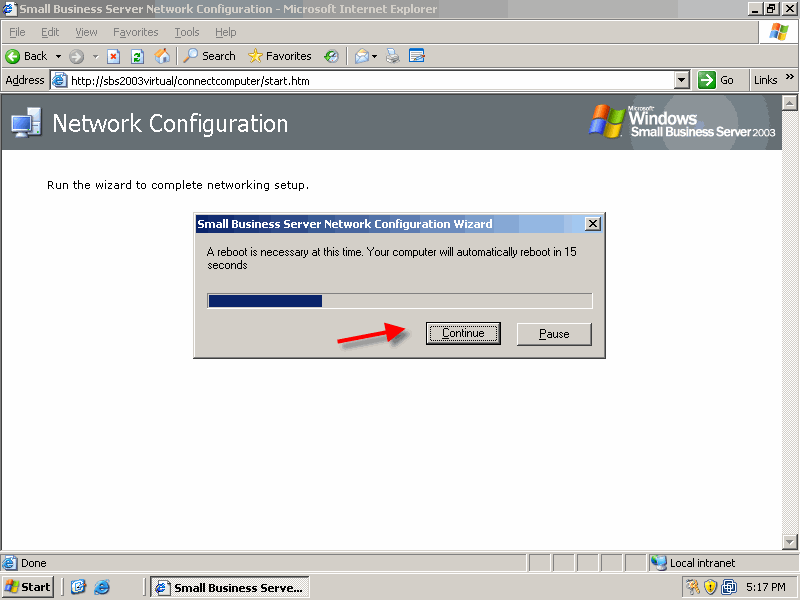The width and height of the screenshot is (800, 600).
Task: Click the Stop loading icon
Action: (x=113, y=56)
